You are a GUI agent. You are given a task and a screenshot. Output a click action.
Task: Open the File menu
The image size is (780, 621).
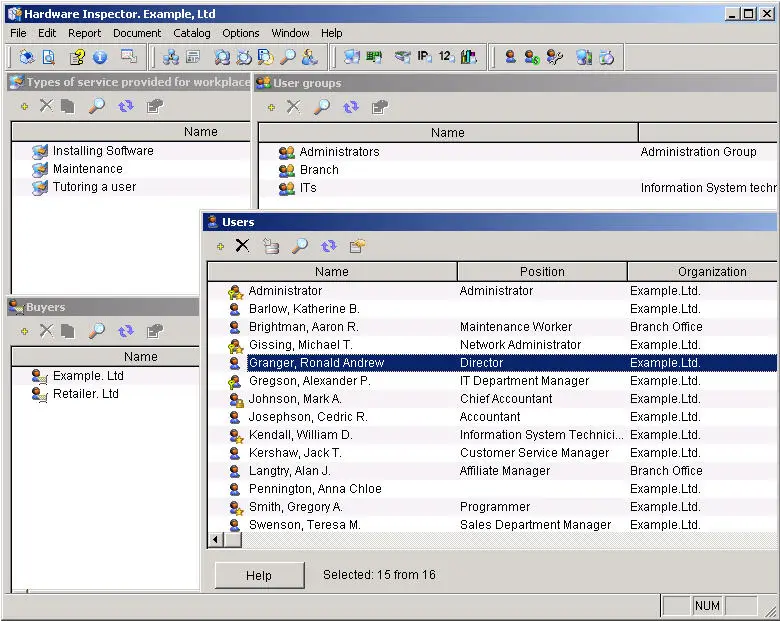pos(18,33)
